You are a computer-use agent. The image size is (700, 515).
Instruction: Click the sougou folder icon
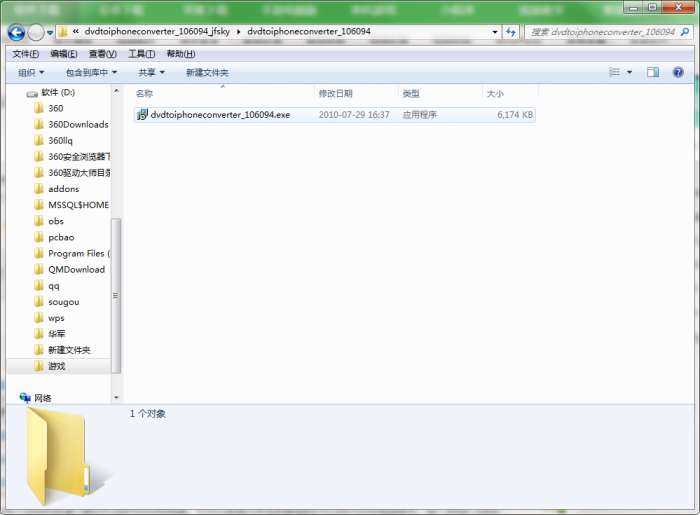pos(39,302)
